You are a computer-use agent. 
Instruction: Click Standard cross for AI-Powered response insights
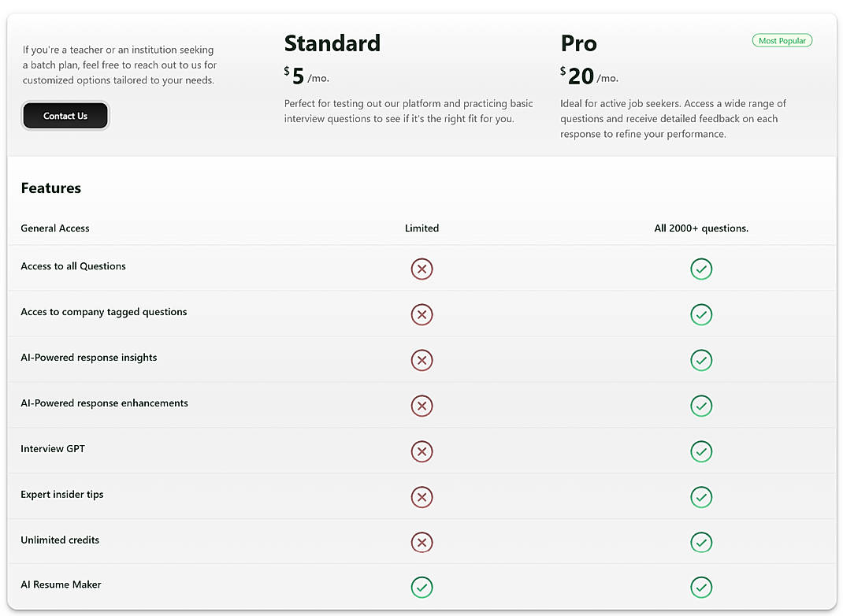[x=421, y=360]
